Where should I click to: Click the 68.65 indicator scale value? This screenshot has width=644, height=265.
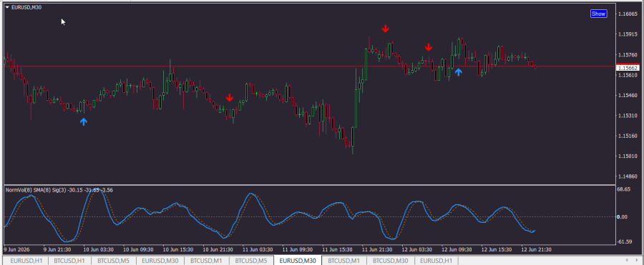pyautogui.click(x=624, y=189)
